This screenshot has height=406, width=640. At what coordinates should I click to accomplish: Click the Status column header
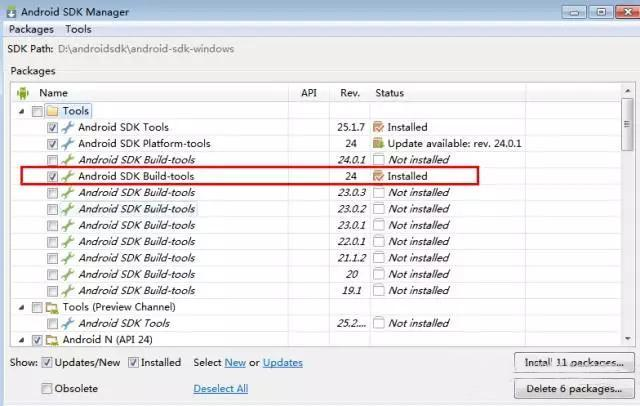389,93
